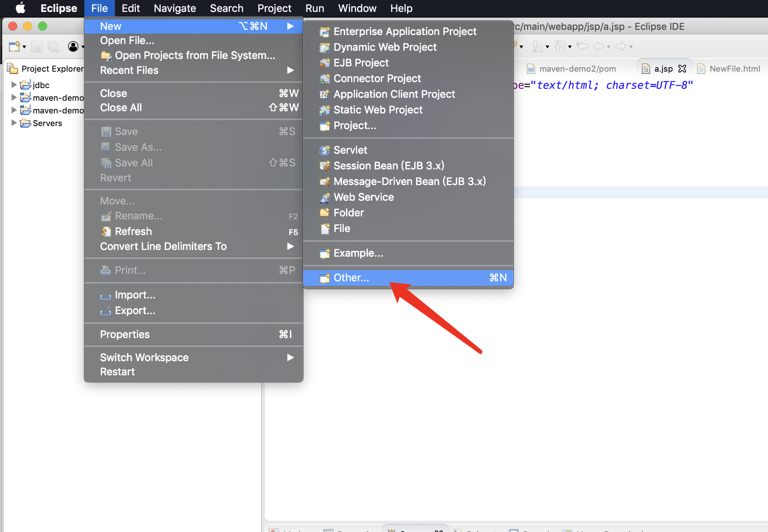Viewport: 768px width, 532px height.
Task: Click the Servlet icon in New submenu
Action: [x=324, y=150]
